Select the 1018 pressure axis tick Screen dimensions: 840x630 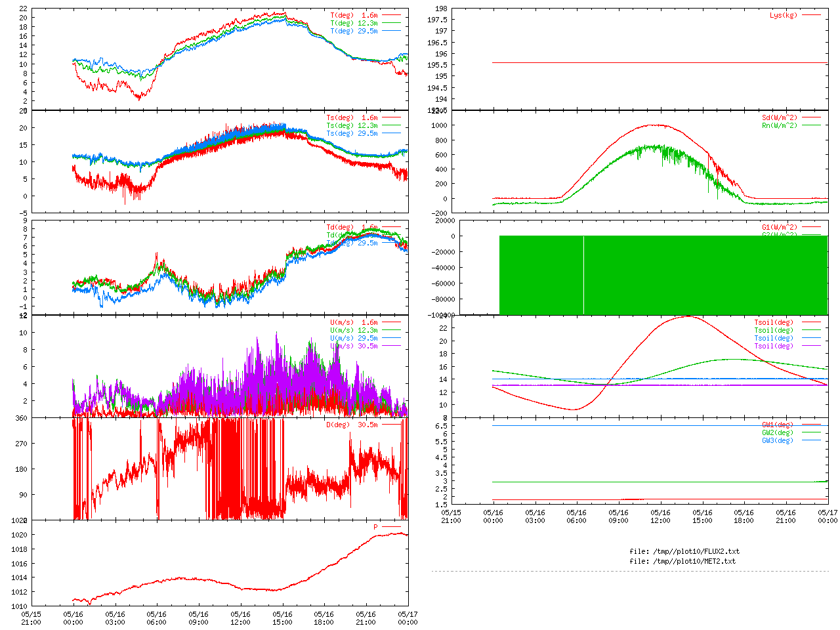point(20,549)
